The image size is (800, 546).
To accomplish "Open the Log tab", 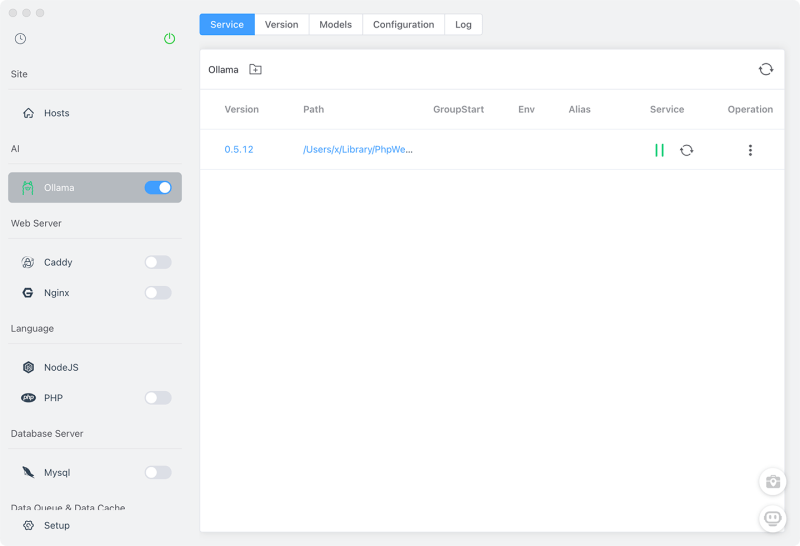I will coord(463,24).
